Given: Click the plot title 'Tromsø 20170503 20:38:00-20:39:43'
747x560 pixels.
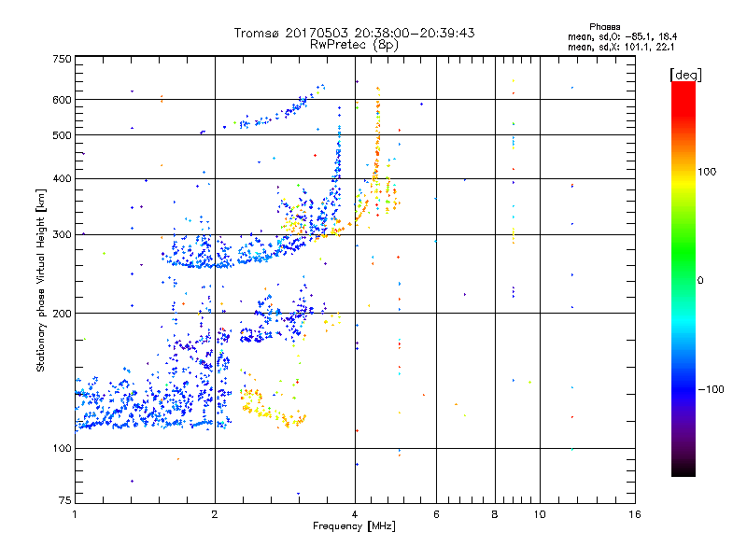Looking at the screenshot, I should (x=354, y=33).
